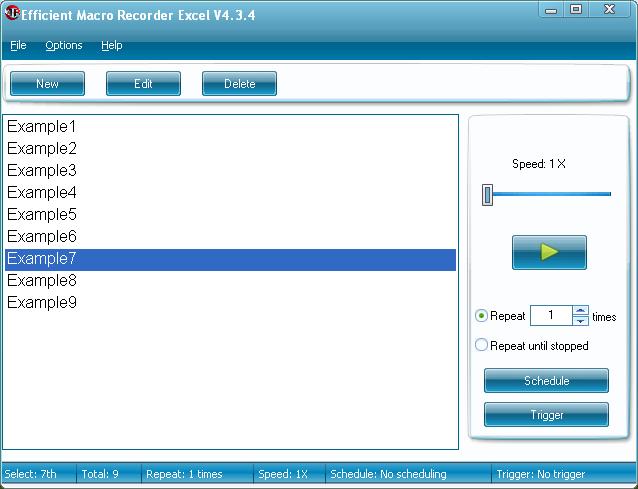The height and width of the screenshot is (489, 638).
Task: Click the green play macro button
Action: pos(549,252)
